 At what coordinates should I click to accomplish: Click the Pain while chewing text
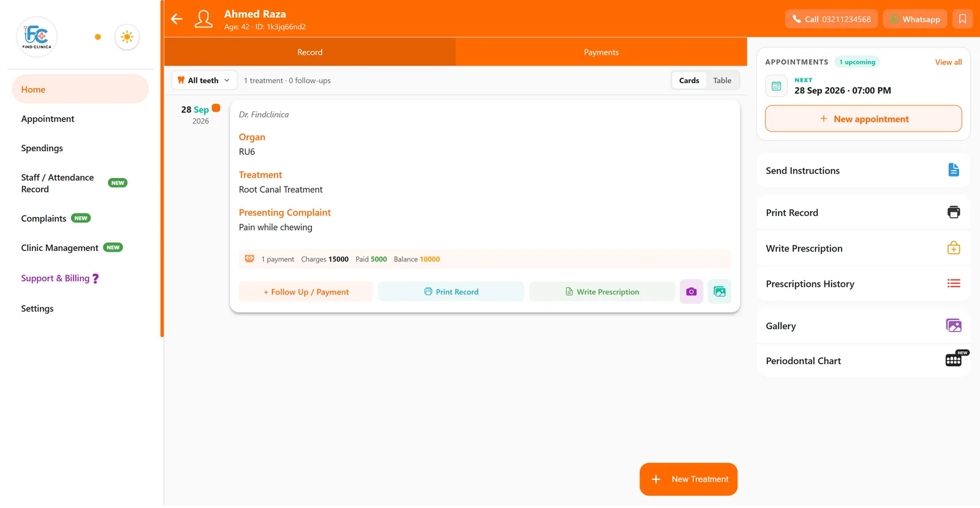coord(276,227)
